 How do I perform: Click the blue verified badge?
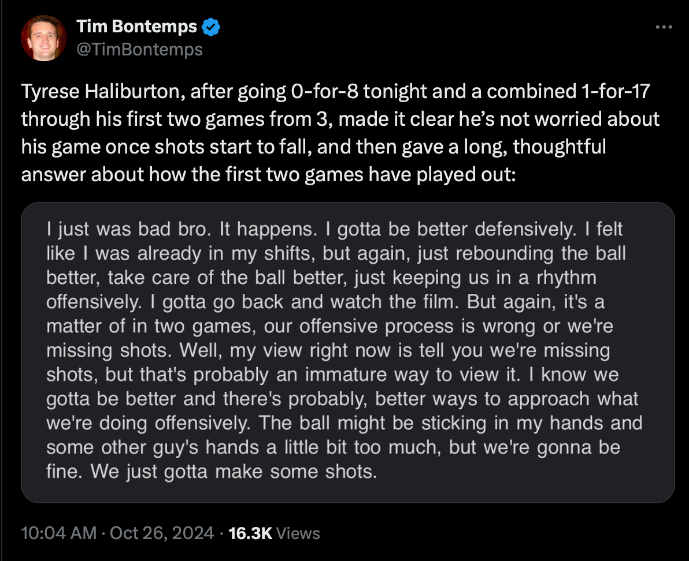(213, 27)
